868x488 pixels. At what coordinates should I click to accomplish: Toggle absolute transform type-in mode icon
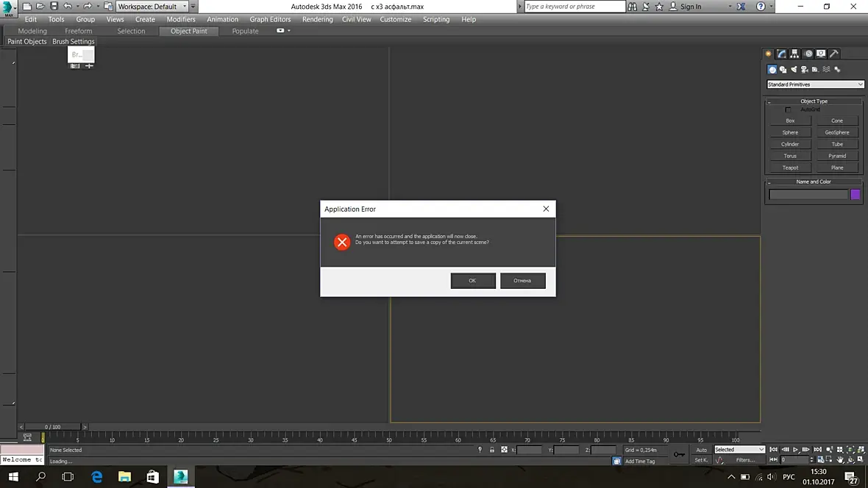click(x=504, y=450)
